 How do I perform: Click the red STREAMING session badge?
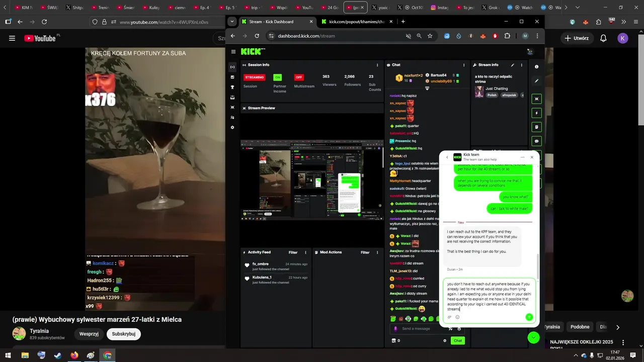point(254,77)
